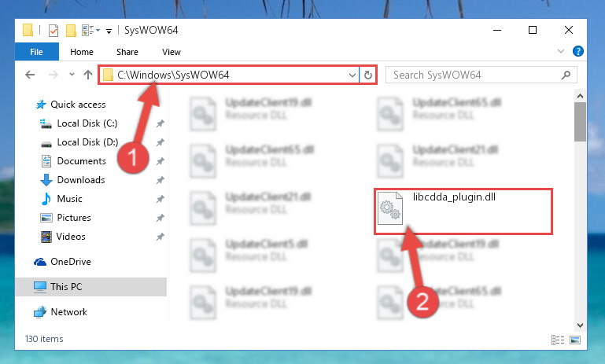Click the vertical scrollbar down arrow
This screenshot has width=605, height=364.
580,325
